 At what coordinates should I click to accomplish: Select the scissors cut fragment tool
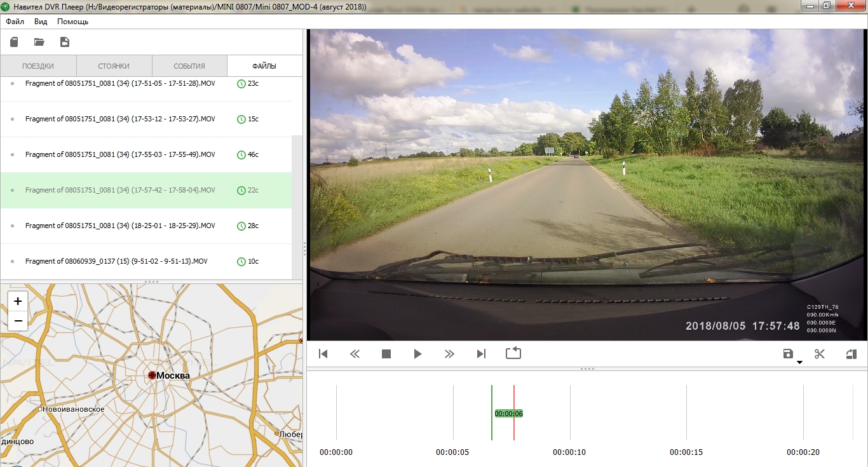click(820, 354)
